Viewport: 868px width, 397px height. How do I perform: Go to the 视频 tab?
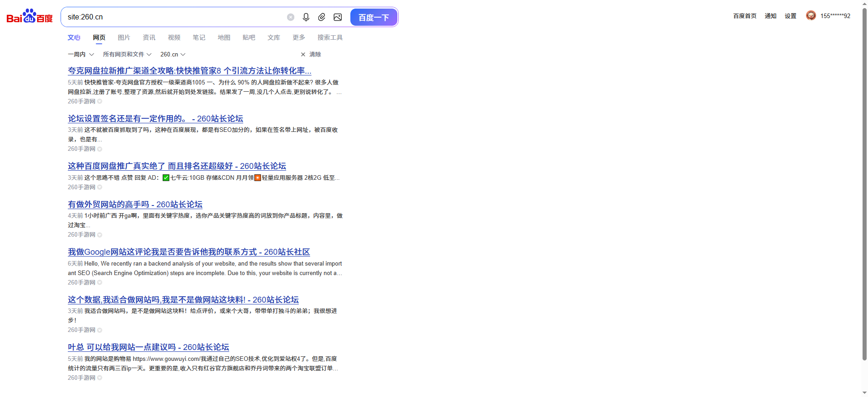tap(174, 37)
